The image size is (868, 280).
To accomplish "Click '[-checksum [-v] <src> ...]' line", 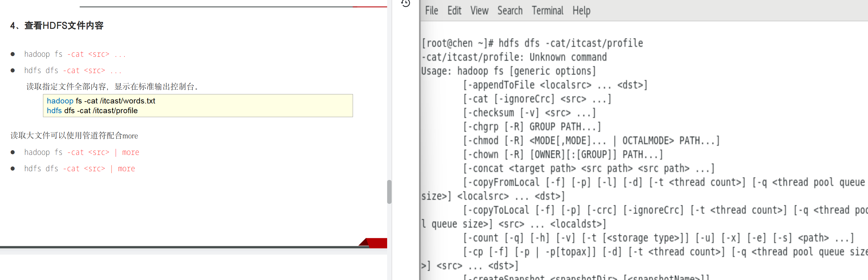I will [x=529, y=113].
